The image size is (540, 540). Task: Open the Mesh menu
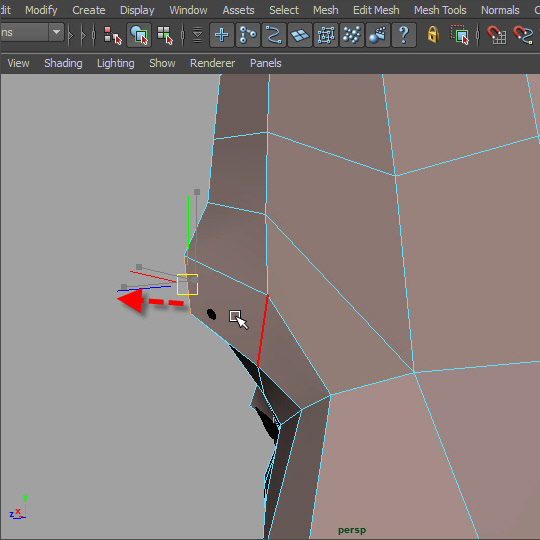pos(325,10)
